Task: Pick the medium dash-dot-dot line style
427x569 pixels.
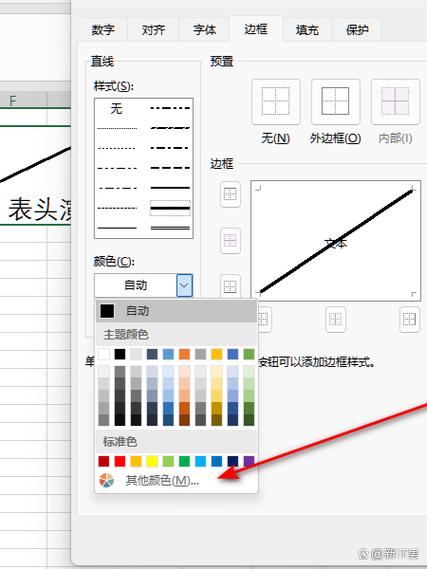Action: (x=170, y=108)
